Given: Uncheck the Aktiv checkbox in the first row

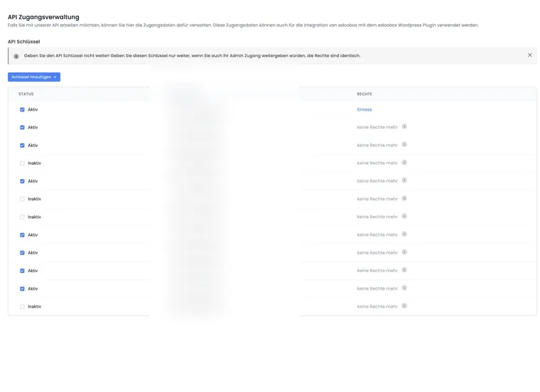Looking at the screenshot, I should coord(22,109).
